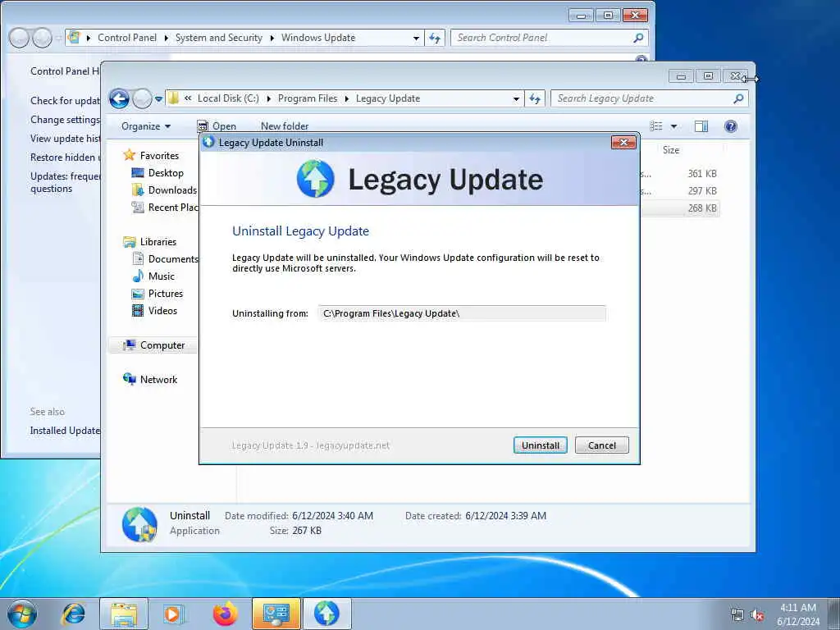Open Desktop in Favorites
Image resolution: width=840 pixels, height=630 pixels.
click(166, 173)
